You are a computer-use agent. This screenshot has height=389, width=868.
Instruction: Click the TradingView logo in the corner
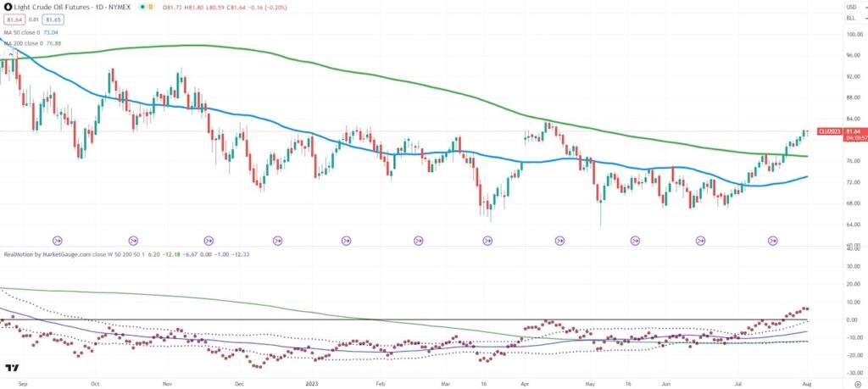point(12,368)
